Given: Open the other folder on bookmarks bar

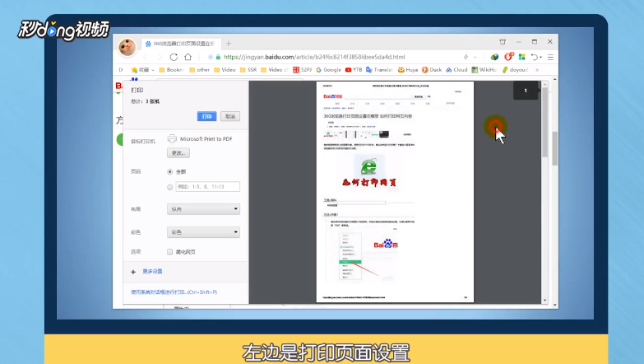Looking at the screenshot, I should (x=200, y=70).
